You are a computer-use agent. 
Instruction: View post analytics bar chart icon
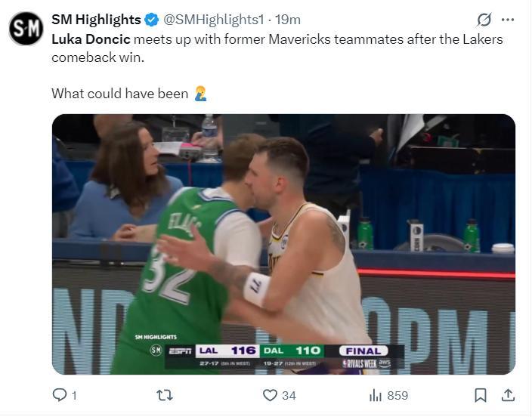[376, 395]
